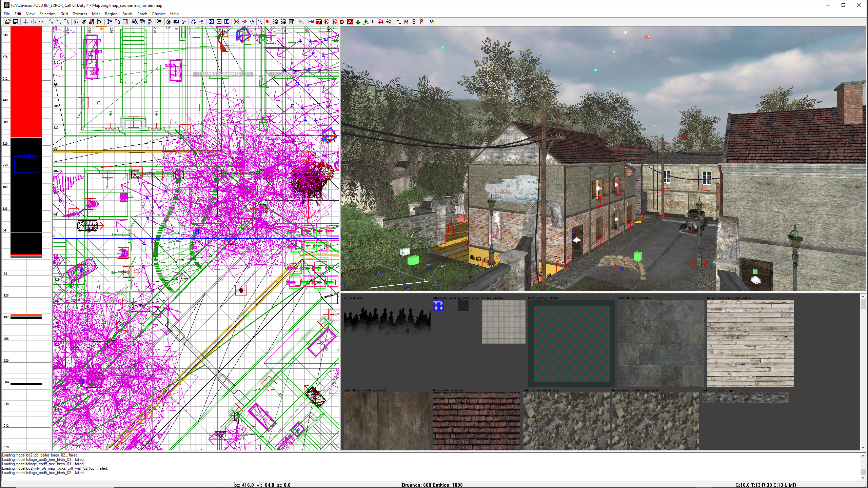This screenshot has width=868, height=488.
Task: Open the Brush menu
Action: point(127,14)
